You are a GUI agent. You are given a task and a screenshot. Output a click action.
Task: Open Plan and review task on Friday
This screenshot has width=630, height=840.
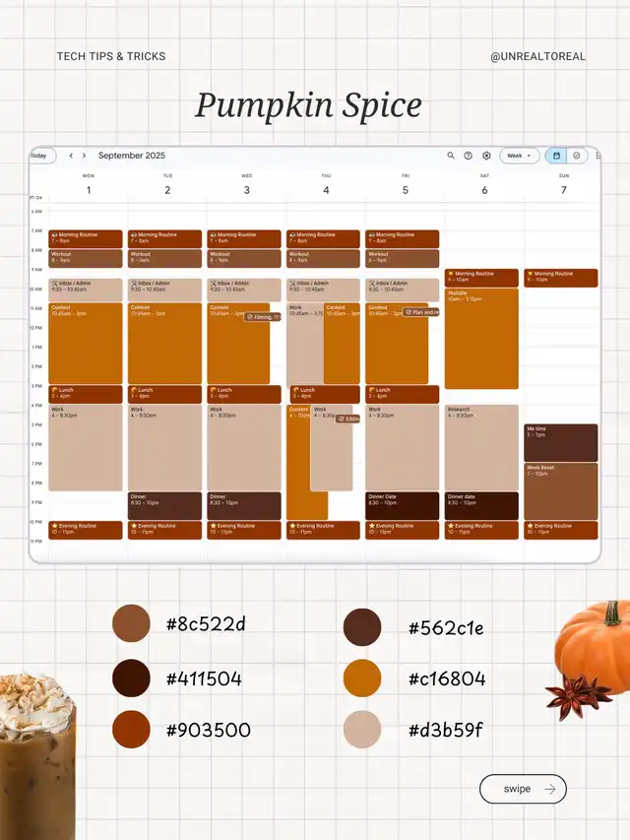(x=421, y=312)
